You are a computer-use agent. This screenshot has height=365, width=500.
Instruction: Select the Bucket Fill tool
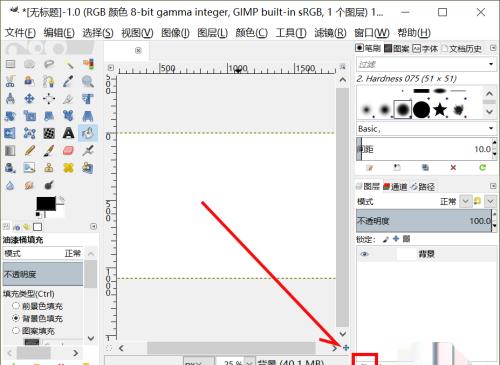click(88, 133)
